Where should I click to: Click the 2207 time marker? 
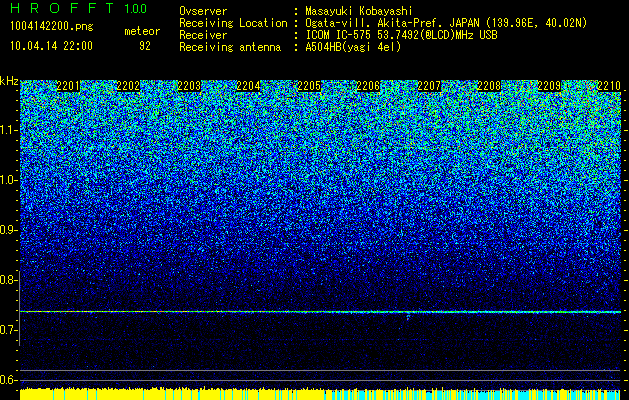(429, 85)
